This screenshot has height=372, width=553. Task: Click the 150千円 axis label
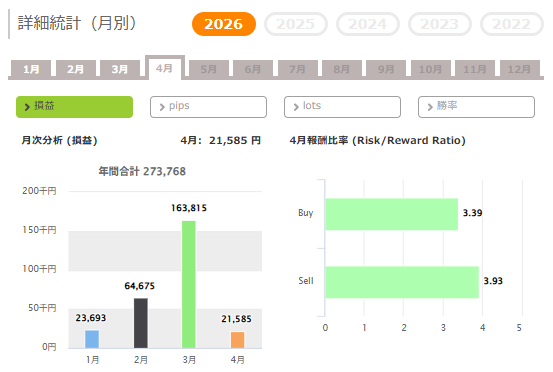39,230
